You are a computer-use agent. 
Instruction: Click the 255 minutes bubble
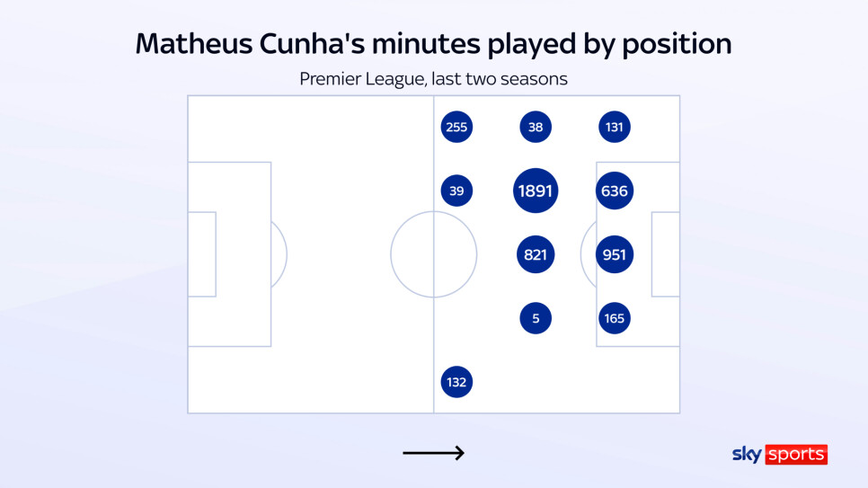(456, 128)
